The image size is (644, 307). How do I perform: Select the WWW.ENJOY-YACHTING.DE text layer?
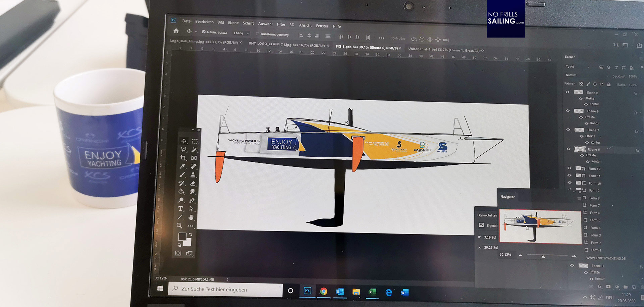606,258
